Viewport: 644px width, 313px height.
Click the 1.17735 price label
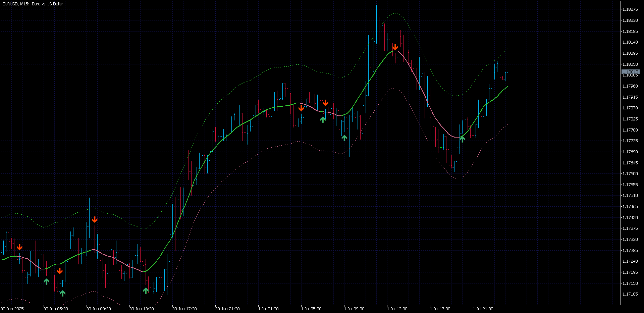[630, 141]
